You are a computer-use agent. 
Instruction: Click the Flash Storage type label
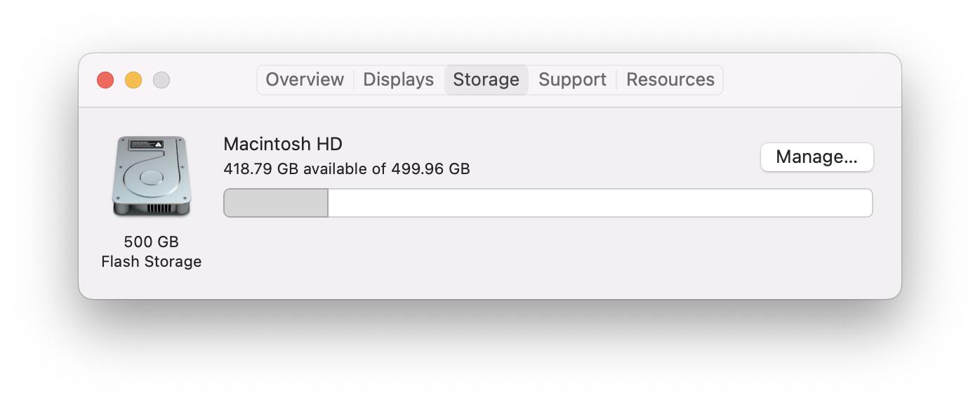point(151,262)
